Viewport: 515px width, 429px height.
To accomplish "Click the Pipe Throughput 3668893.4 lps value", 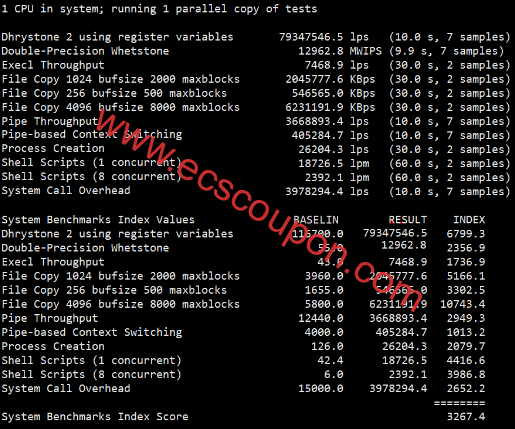I will pyautogui.click(x=327, y=121).
